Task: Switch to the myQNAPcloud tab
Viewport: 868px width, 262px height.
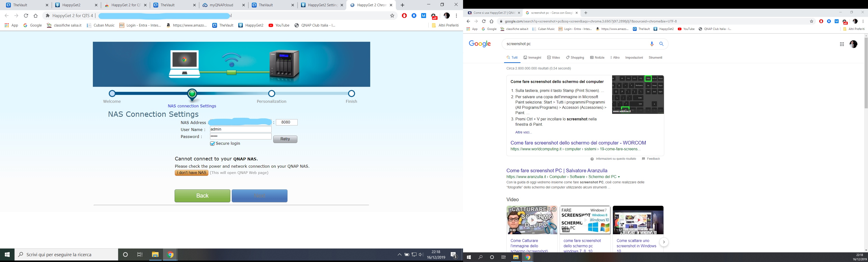Action: click(x=221, y=5)
